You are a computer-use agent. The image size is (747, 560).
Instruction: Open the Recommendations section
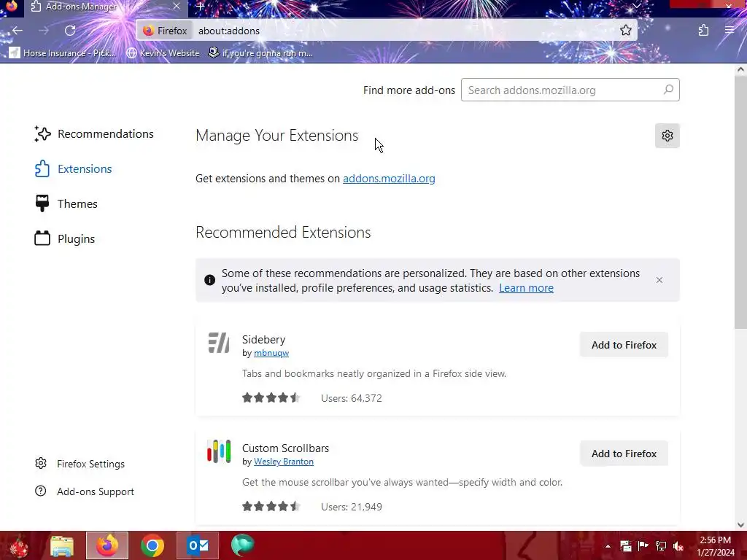tap(94, 134)
